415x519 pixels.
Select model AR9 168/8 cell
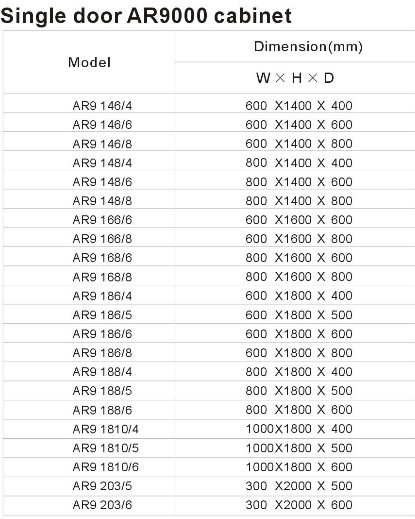tap(102, 277)
